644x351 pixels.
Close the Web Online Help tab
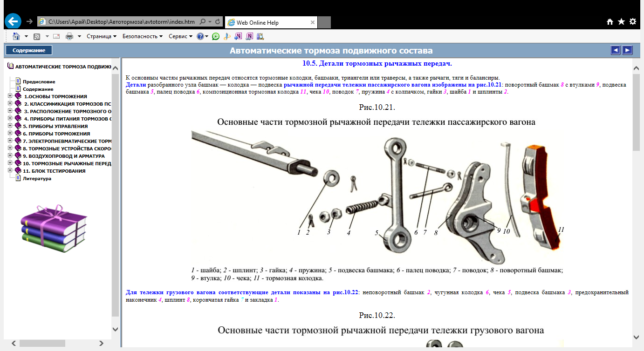(x=313, y=22)
